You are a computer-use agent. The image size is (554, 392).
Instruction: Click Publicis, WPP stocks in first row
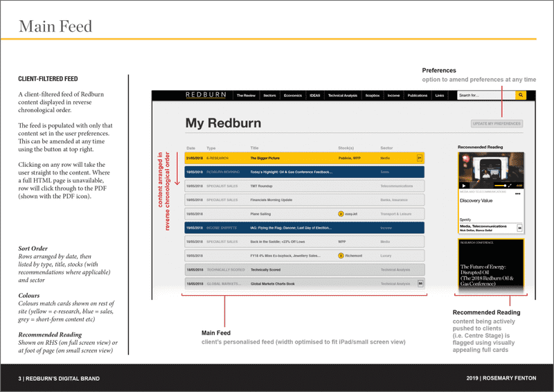tap(350, 158)
